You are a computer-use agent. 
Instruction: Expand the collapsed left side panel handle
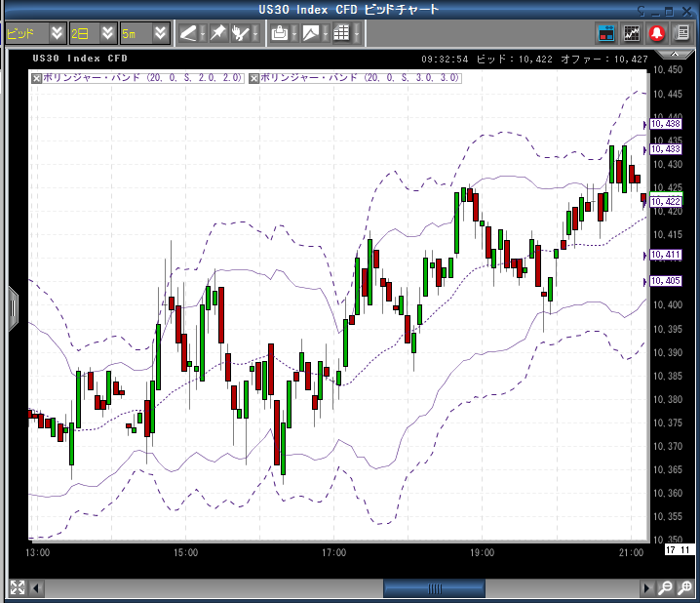pos(13,307)
